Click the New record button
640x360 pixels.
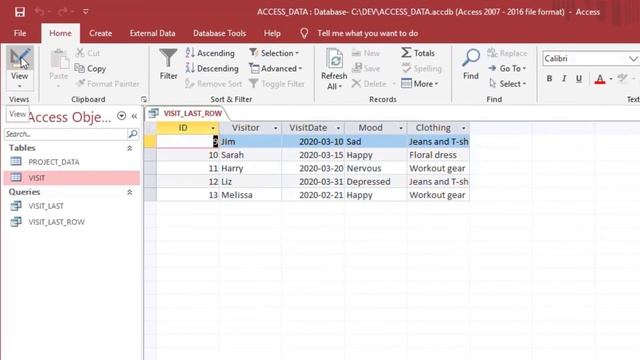tap(366, 53)
